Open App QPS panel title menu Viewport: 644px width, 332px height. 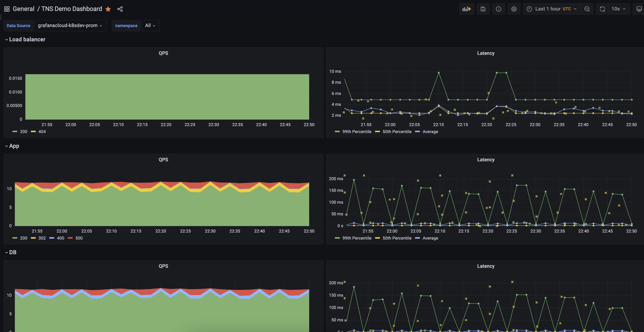(163, 160)
